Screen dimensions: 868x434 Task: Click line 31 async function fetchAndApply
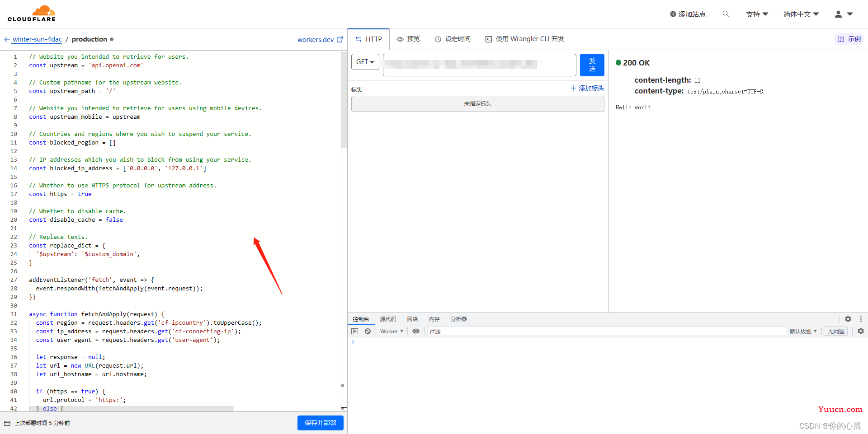[x=97, y=314]
